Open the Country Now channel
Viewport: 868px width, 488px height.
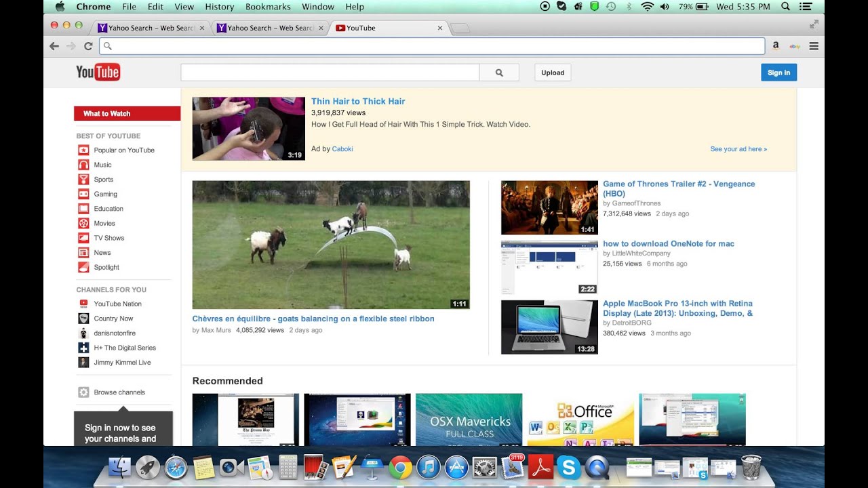tap(113, 319)
